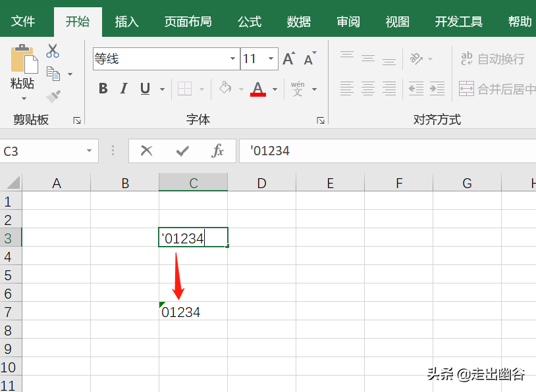Click the Format Painter brush icon
This screenshot has height=392, width=536.
point(53,96)
